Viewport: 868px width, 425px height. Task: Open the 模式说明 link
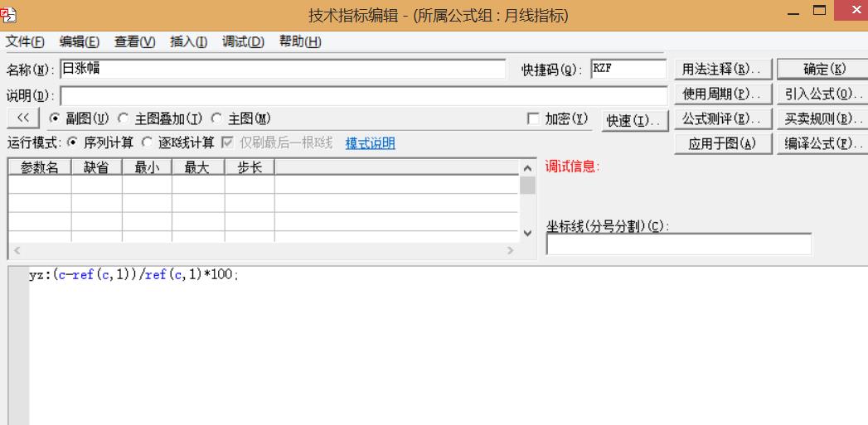pos(371,143)
